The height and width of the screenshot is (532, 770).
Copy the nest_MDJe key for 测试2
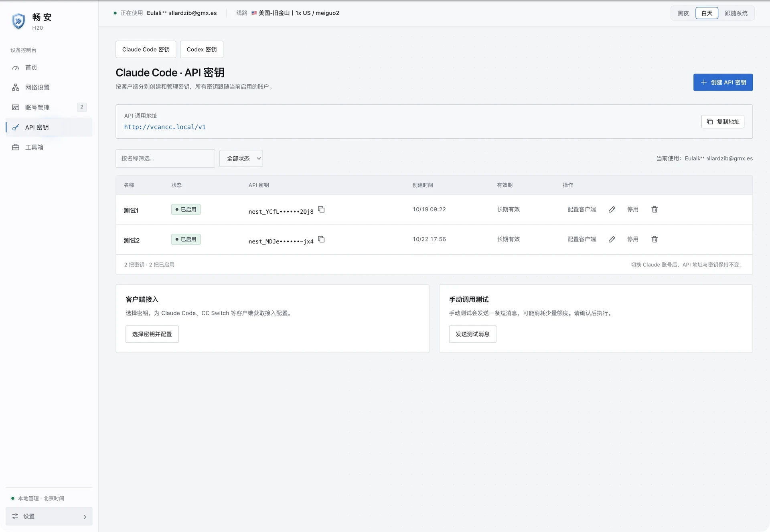click(321, 239)
